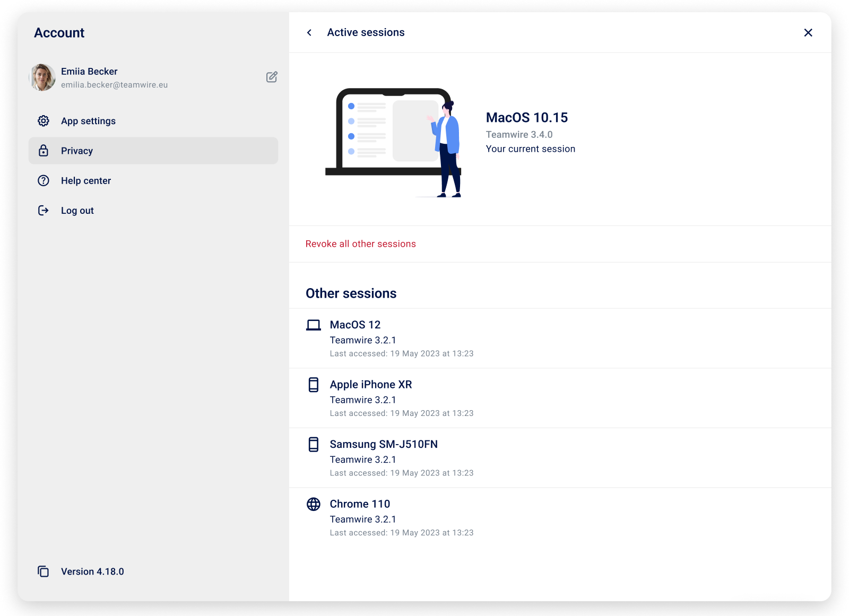Click the MacOS 12 laptop icon
The width and height of the screenshot is (849, 616).
(x=314, y=325)
